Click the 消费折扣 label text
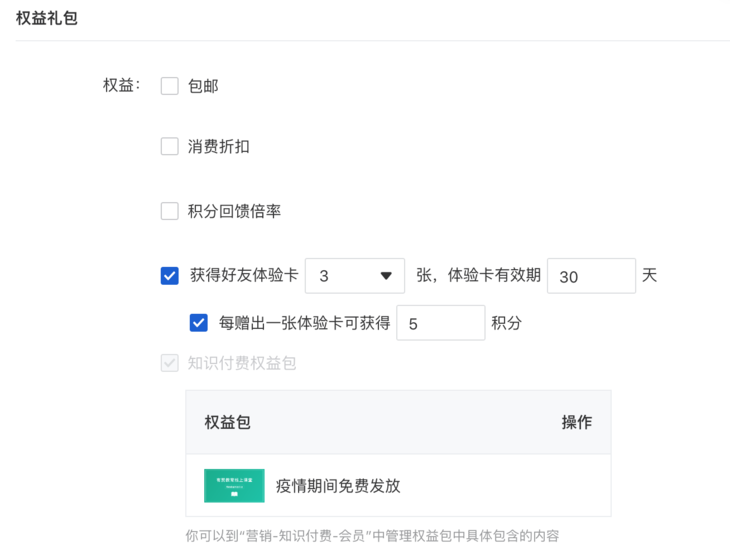Viewport: 730px width, 555px height. [218, 146]
